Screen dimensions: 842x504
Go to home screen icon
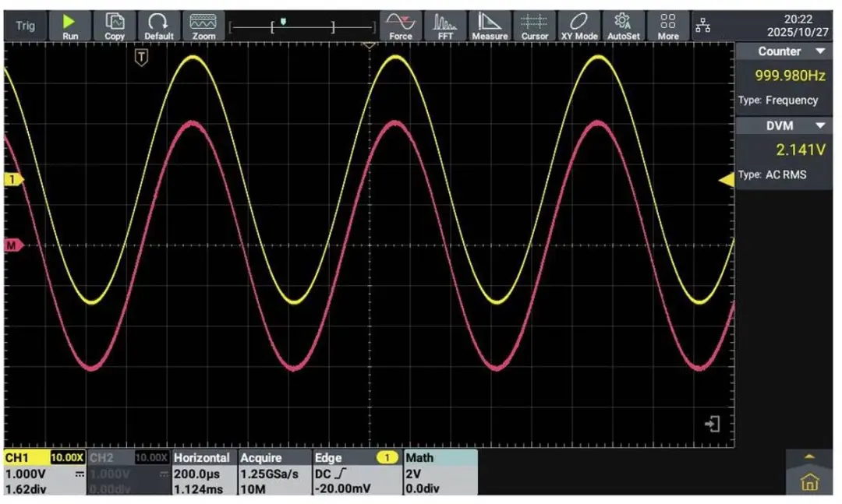[809, 482]
